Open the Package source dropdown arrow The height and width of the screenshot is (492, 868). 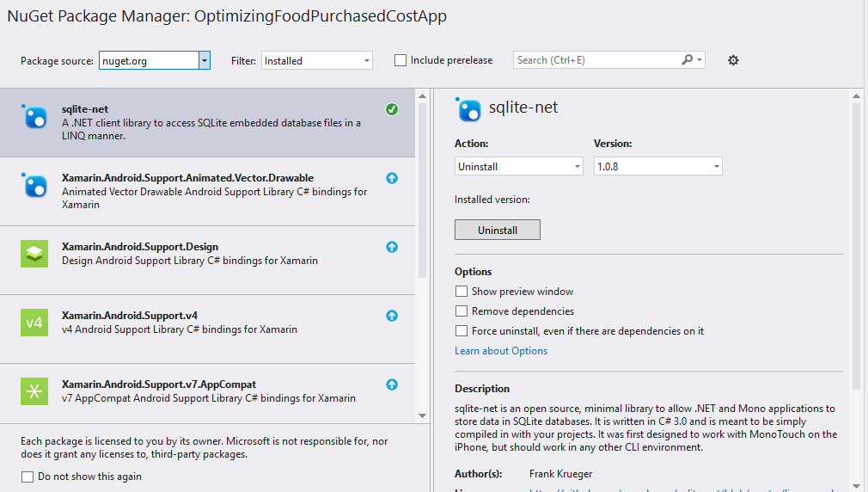[x=205, y=60]
